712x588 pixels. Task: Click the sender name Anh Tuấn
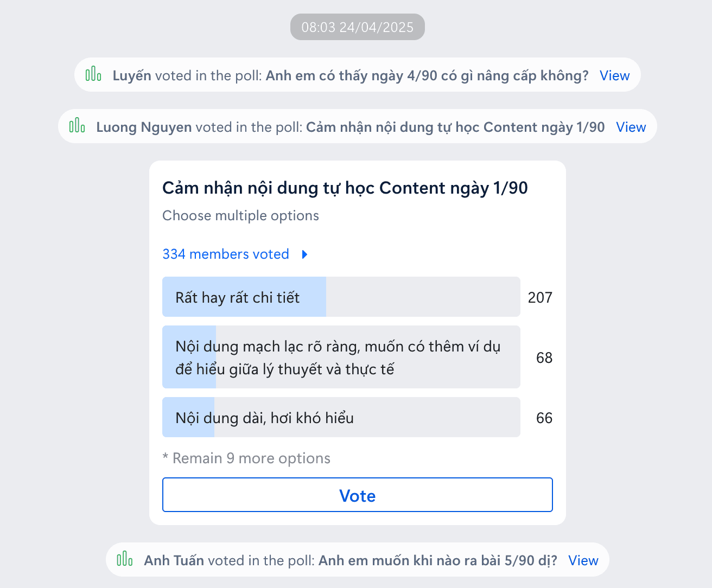pyautogui.click(x=174, y=561)
